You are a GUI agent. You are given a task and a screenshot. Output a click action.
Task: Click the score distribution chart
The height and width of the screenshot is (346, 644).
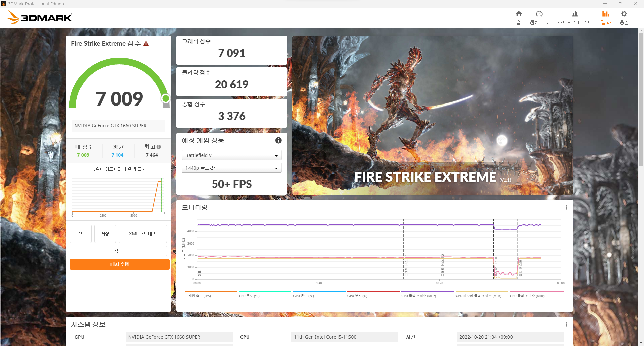[118, 197]
